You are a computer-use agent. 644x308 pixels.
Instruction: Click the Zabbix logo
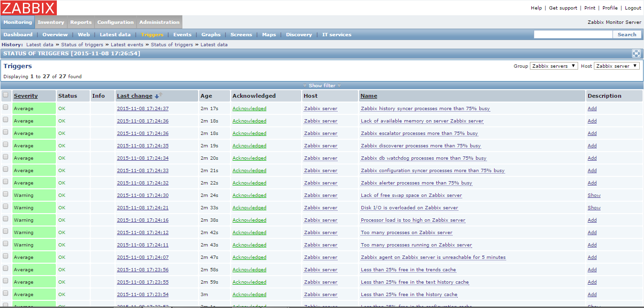29,8
